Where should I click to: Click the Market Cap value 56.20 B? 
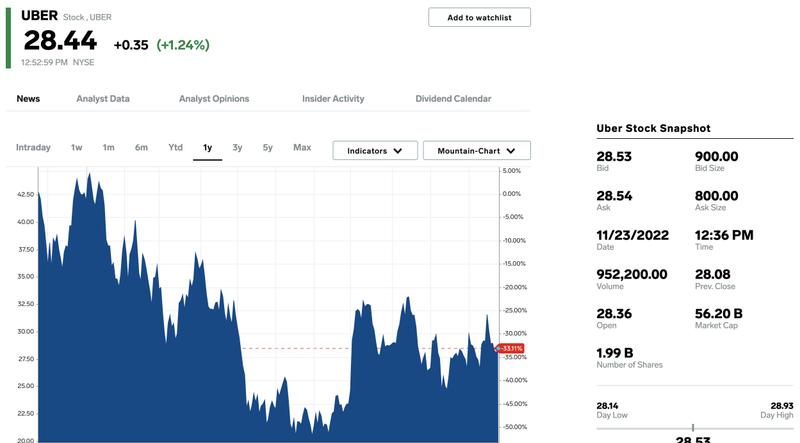click(718, 313)
